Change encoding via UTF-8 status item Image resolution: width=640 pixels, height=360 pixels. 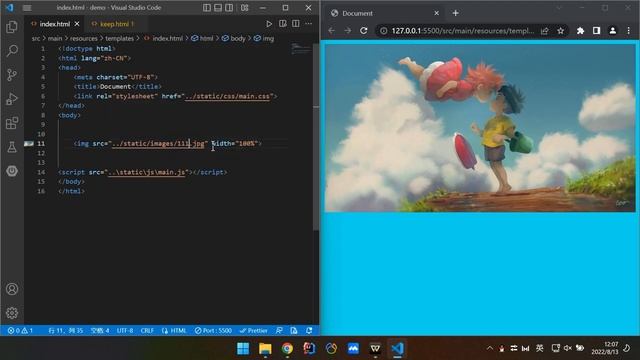coord(125,331)
